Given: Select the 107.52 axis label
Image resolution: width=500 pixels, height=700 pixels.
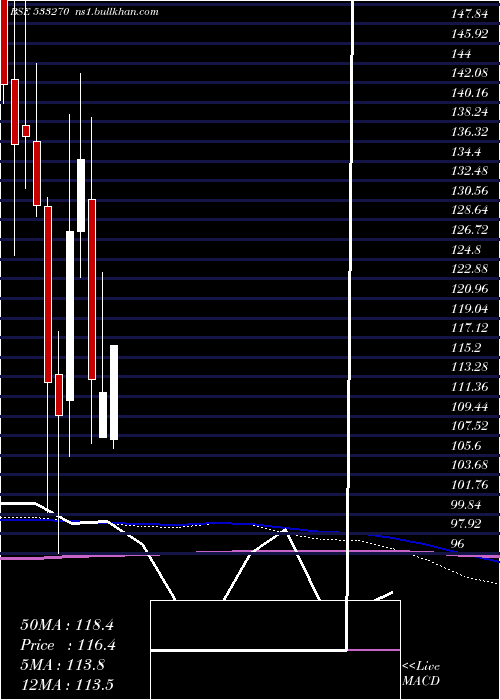Looking at the screenshot, I should [x=469, y=427].
